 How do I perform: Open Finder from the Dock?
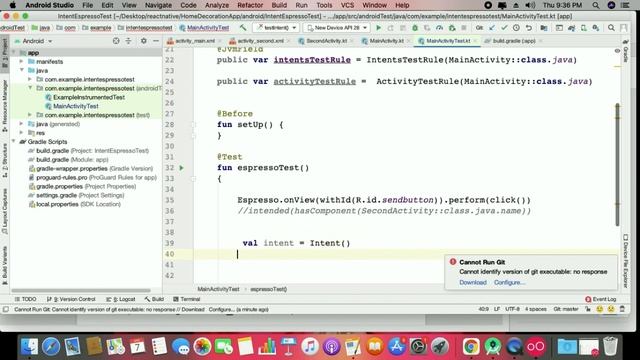(29, 347)
